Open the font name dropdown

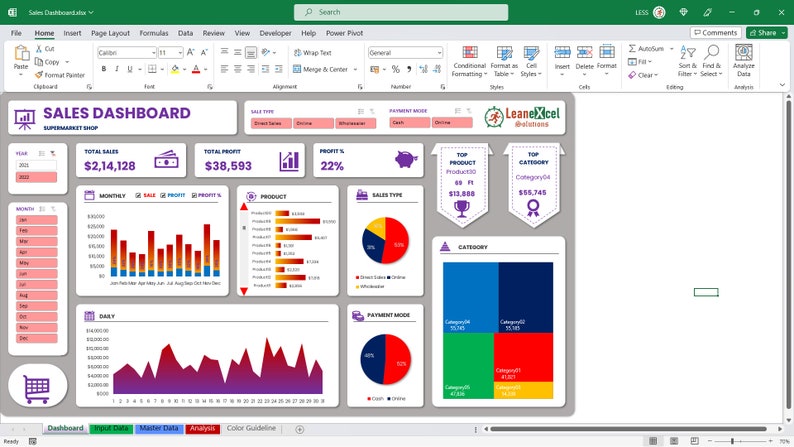pyautogui.click(x=153, y=53)
